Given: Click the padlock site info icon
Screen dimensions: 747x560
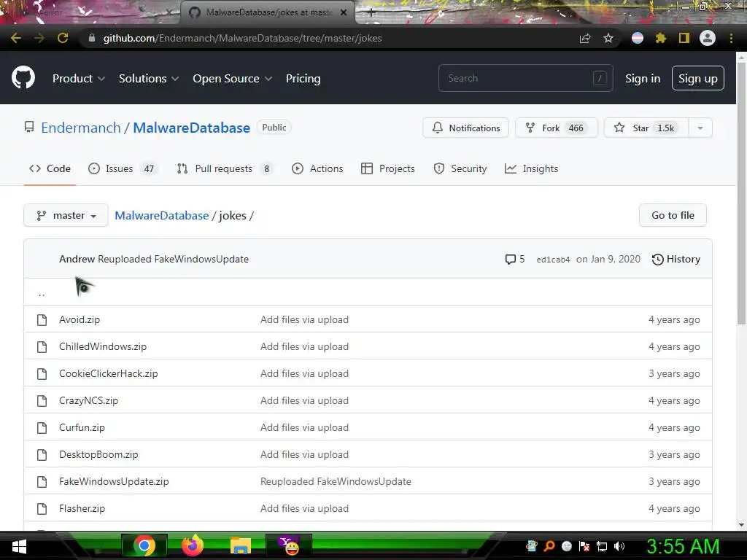Looking at the screenshot, I should (91, 38).
